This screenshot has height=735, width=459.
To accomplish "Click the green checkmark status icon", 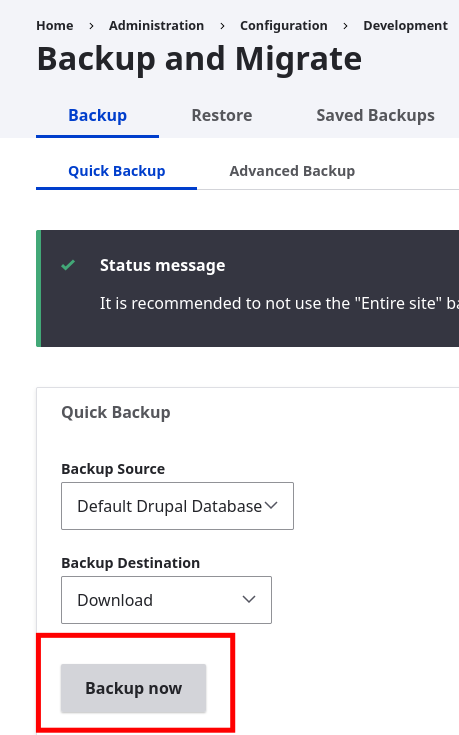I will [x=68, y=265].
